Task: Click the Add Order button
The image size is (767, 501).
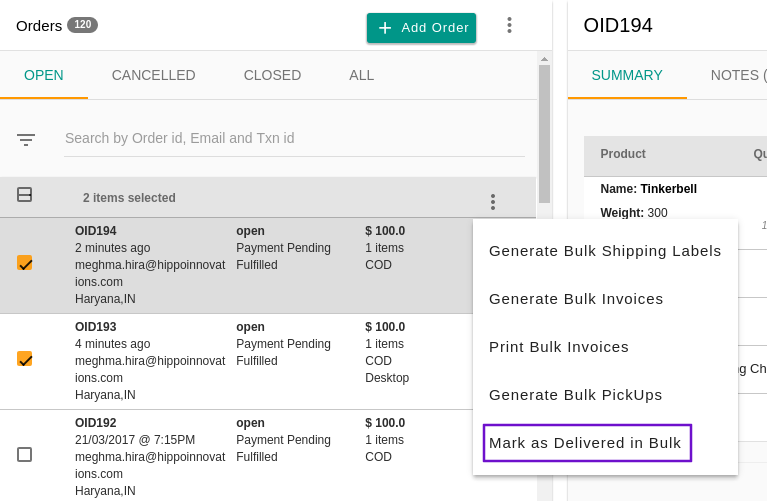Action: point(421,28)
